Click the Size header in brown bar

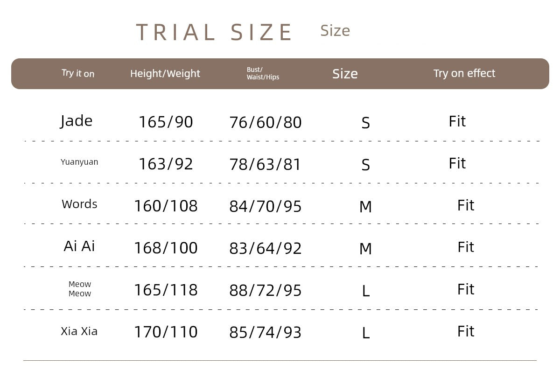click(345, 74)
